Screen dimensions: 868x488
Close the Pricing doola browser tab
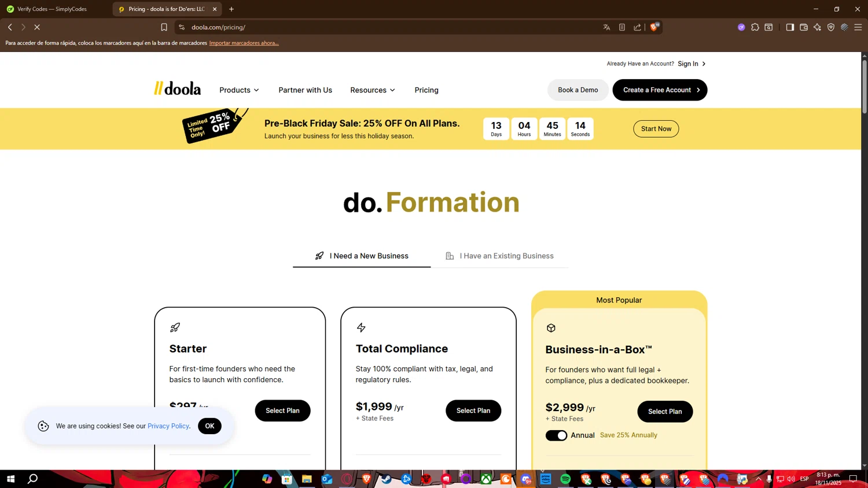pos(215,9)
